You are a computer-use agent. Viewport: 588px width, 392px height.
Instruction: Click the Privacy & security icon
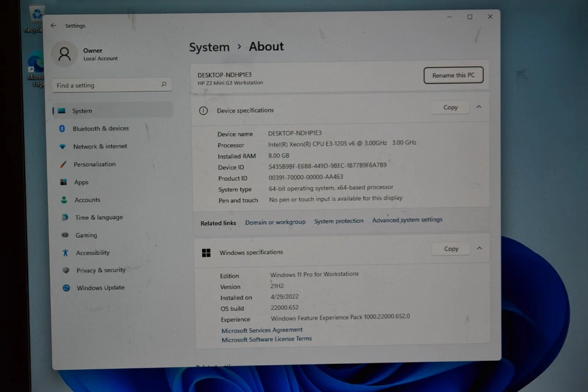[x=66, y=270]
